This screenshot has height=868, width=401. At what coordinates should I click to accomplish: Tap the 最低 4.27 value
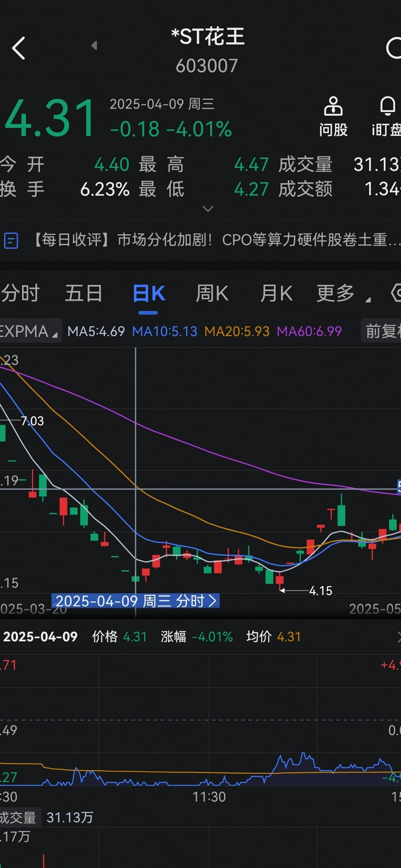point(251,189)
